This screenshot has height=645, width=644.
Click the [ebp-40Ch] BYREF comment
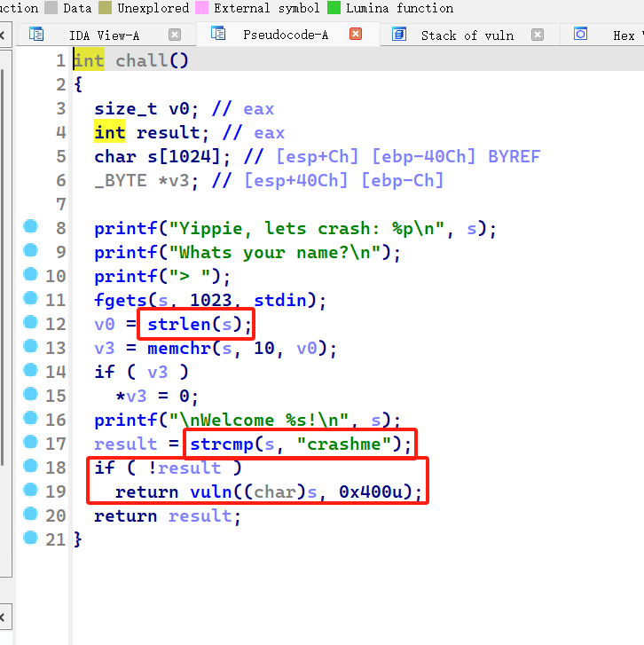point(456,156)
